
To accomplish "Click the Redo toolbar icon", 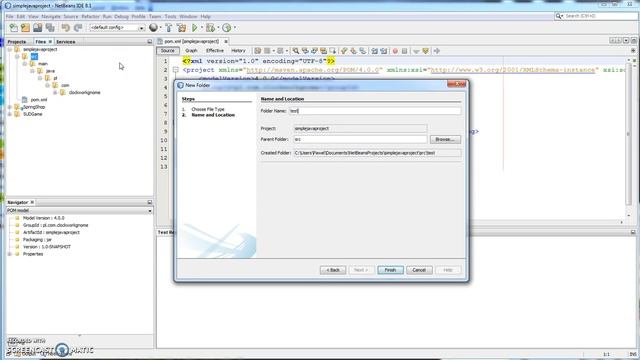I will (x=78, y=28).
